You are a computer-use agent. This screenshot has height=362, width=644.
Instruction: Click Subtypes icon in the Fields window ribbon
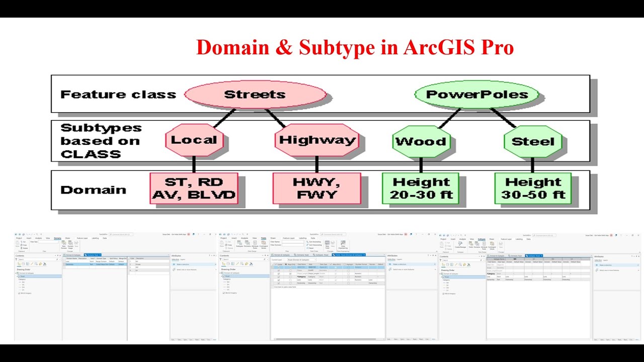(239, 243)
